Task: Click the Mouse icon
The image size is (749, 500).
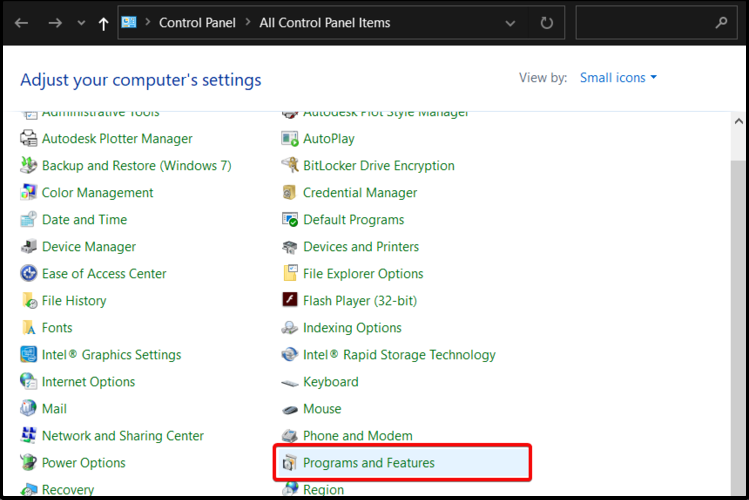Action: [x=290, y=409]
